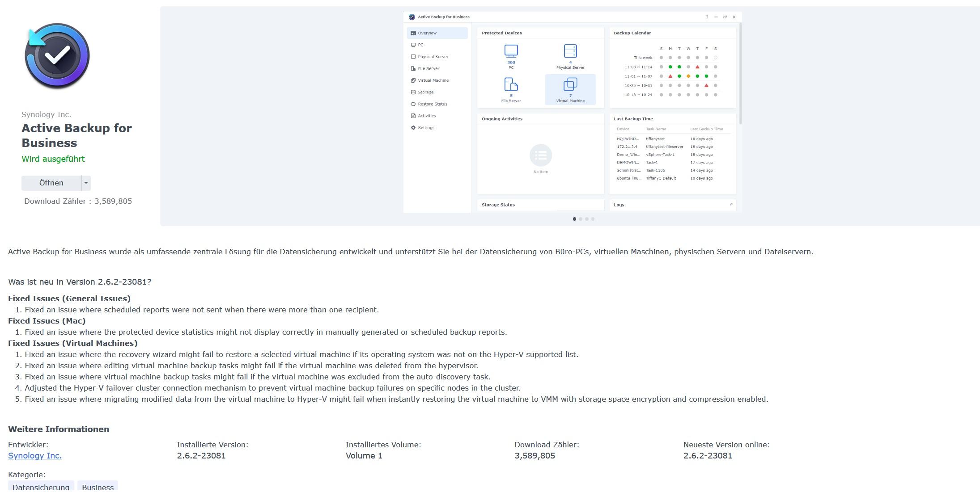Click the Logs expand arrow in preview

point(731,204)
